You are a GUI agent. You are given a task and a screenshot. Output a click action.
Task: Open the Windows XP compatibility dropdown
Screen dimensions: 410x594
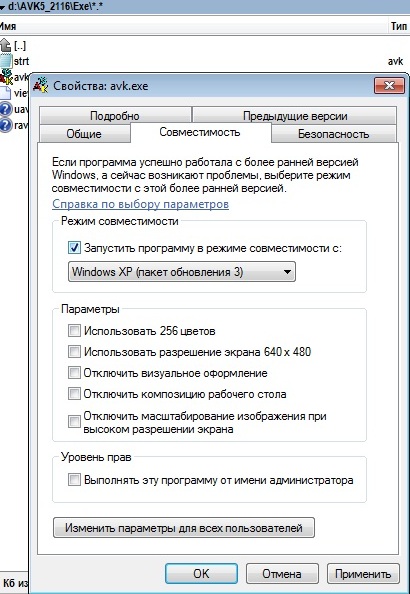[182, 272]
